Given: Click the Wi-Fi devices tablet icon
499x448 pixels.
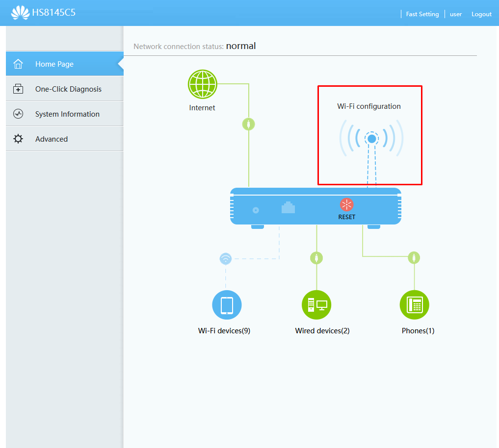Looking at the screenshot, I should (227, 305).
